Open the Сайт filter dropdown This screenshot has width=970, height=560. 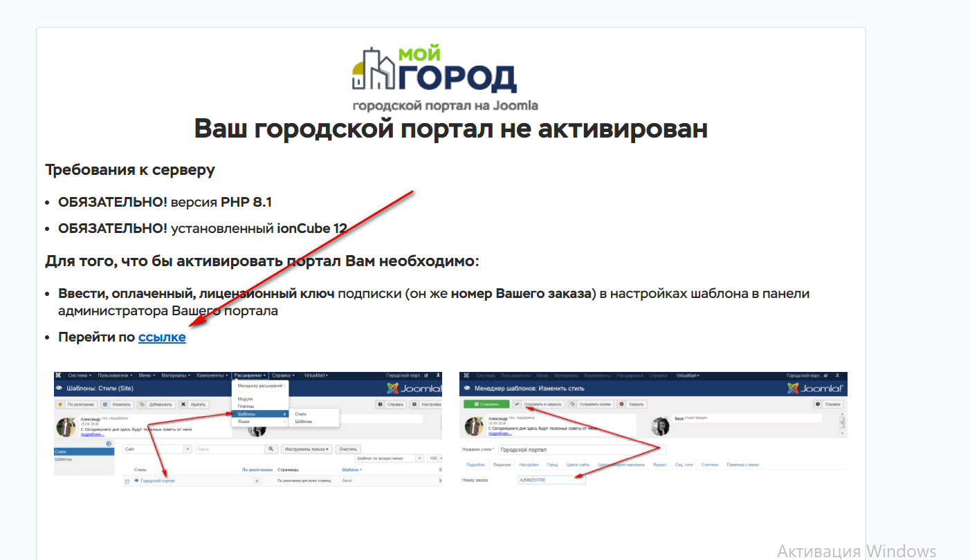coord(157,449)
